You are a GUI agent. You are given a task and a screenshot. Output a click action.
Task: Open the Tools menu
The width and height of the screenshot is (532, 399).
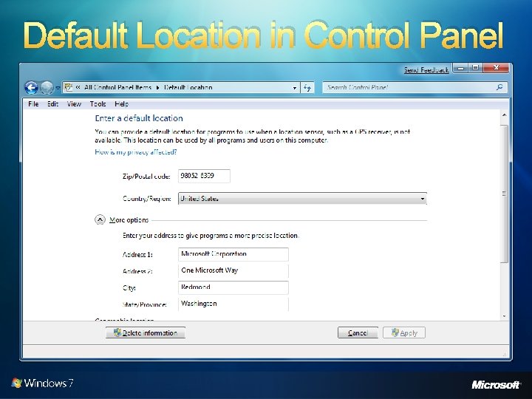pyautogui.click(x=98, y=104)
